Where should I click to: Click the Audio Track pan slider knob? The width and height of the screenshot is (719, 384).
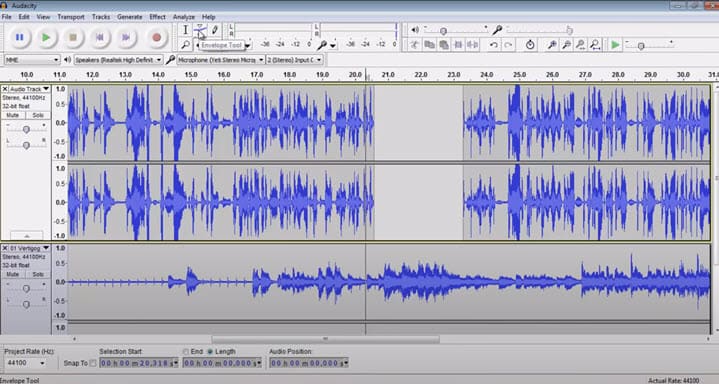tap(26, 145)
